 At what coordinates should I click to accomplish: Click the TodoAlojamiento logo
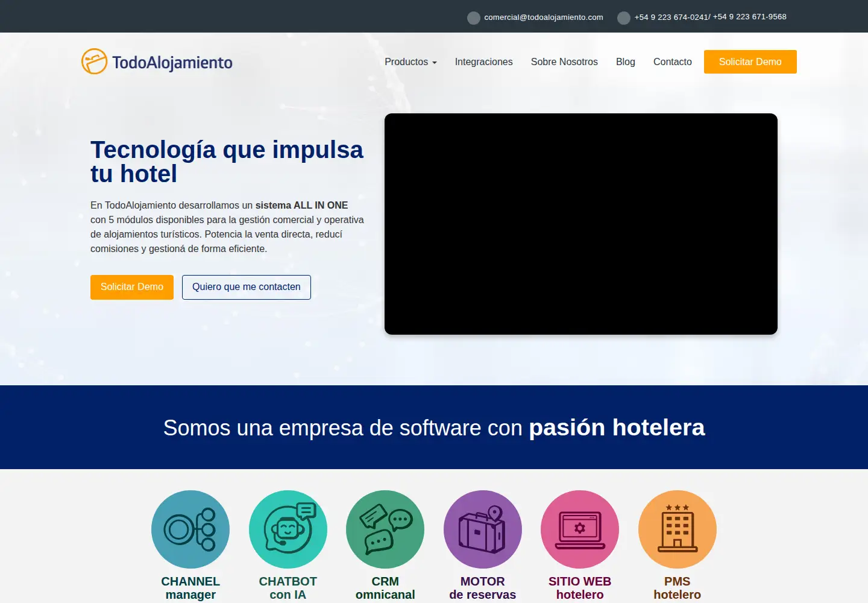tap(157, 62)
